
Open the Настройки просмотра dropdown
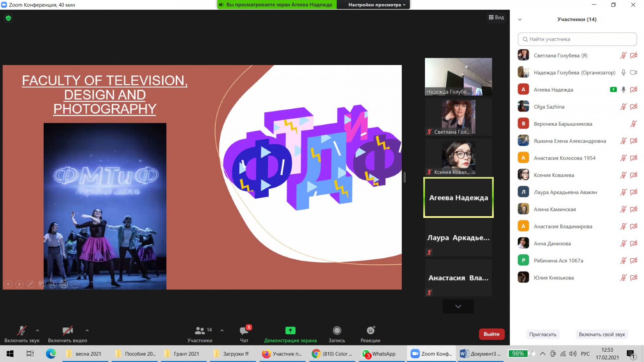tap(377, 5)
